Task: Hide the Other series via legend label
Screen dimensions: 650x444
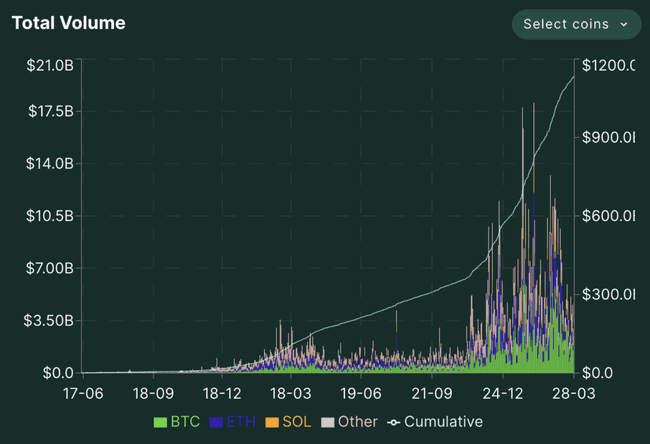Action: coord(357,422)
